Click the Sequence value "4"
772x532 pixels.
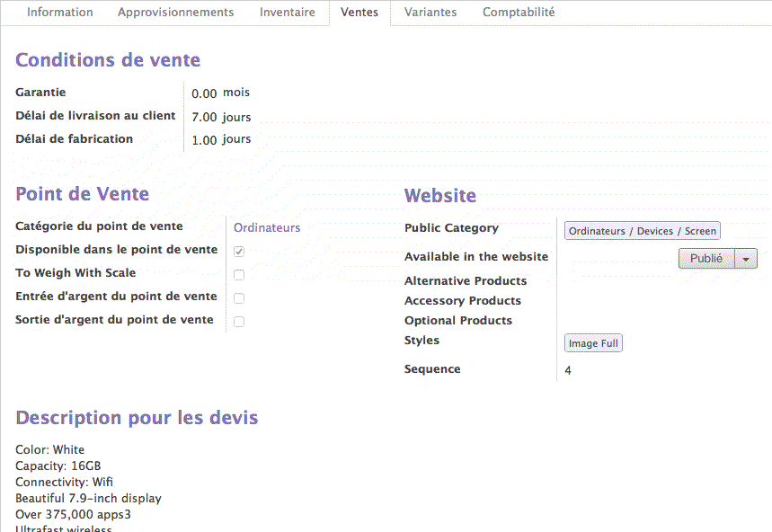(568, 369)
